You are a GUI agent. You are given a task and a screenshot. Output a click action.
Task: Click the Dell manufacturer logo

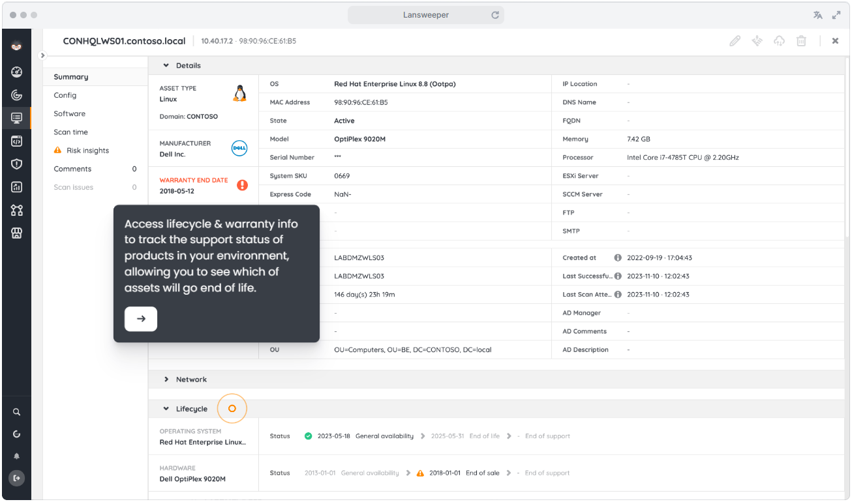[x=239, y=149]
